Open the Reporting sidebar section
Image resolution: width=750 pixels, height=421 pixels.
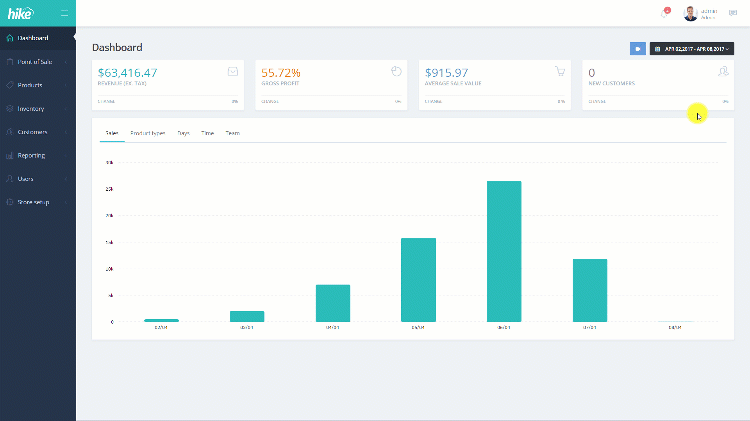coord(38,155)
